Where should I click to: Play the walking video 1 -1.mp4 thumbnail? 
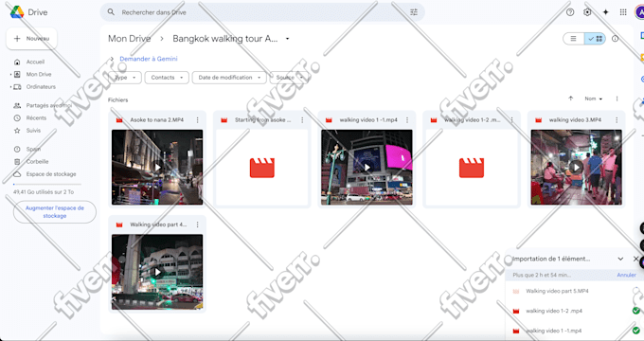[367, 168]
